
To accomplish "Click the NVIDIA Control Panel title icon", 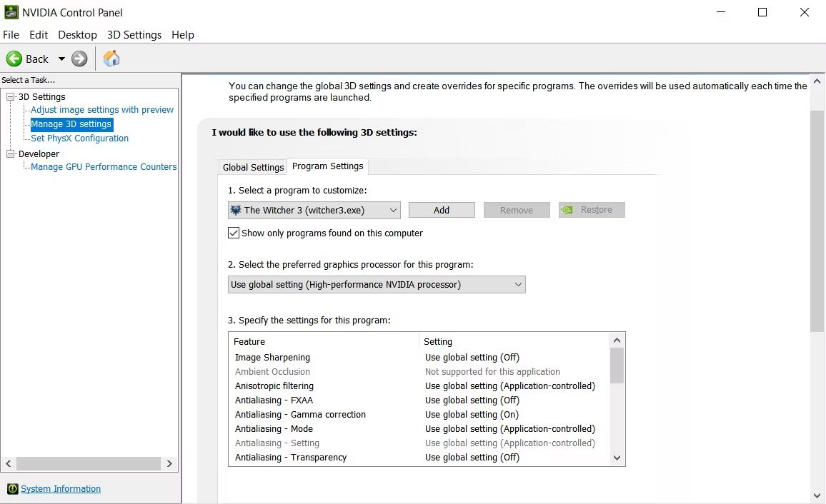I will click(x=11, y=12).
